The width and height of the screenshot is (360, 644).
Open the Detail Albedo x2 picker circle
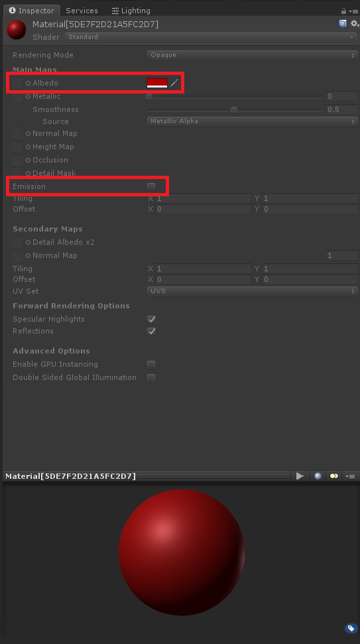pyautogui.click(x=28, y=242)
